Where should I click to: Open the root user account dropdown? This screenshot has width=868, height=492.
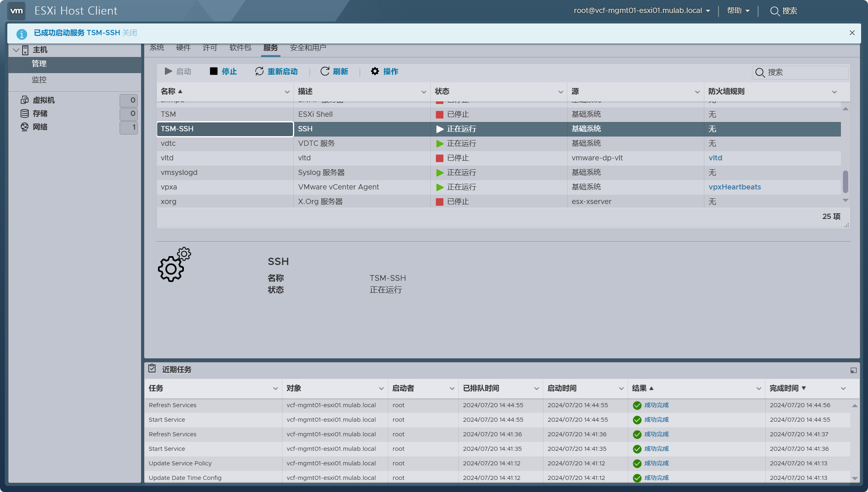(x=642, y=11)
